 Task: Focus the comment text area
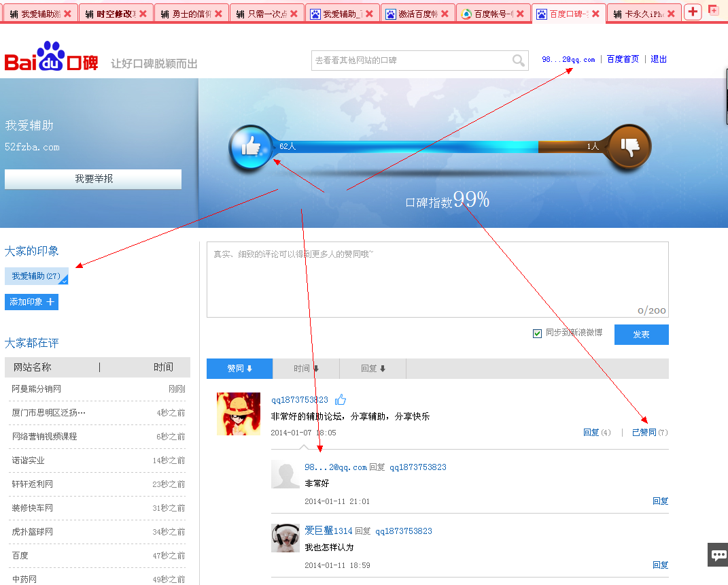point(437,280)
